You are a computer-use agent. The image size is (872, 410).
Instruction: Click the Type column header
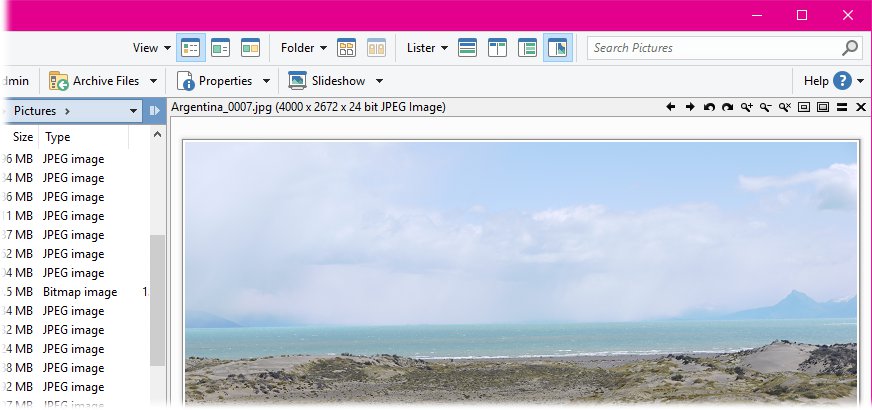pyautogui.click(x=58, y=137)
